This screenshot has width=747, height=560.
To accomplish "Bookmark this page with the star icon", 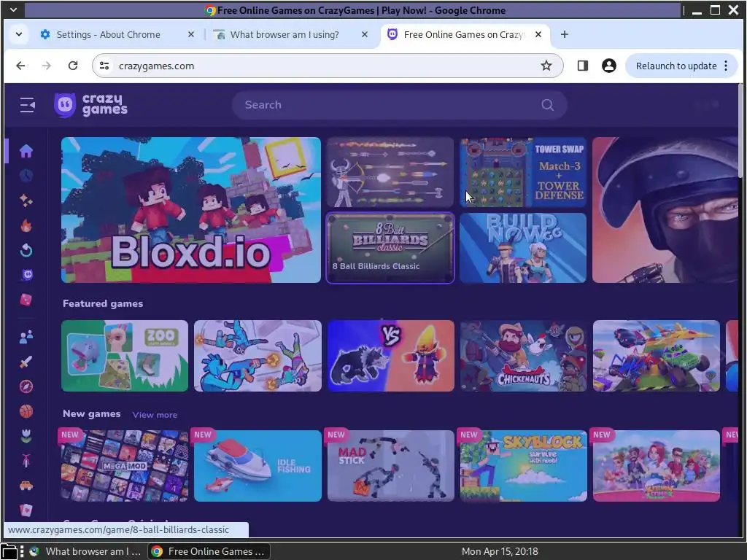I will click(546, 66).
